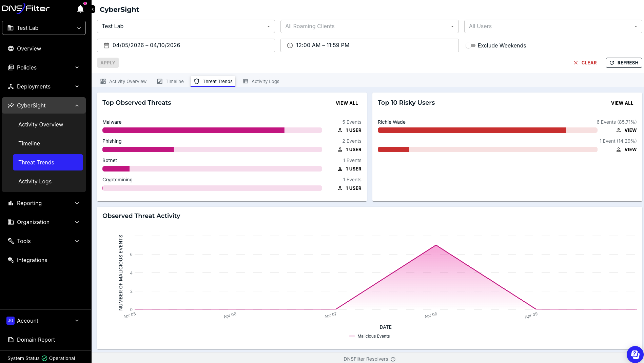Open the All Users dropdown
The image size is (644, 363).
click(x=553, y=26)
